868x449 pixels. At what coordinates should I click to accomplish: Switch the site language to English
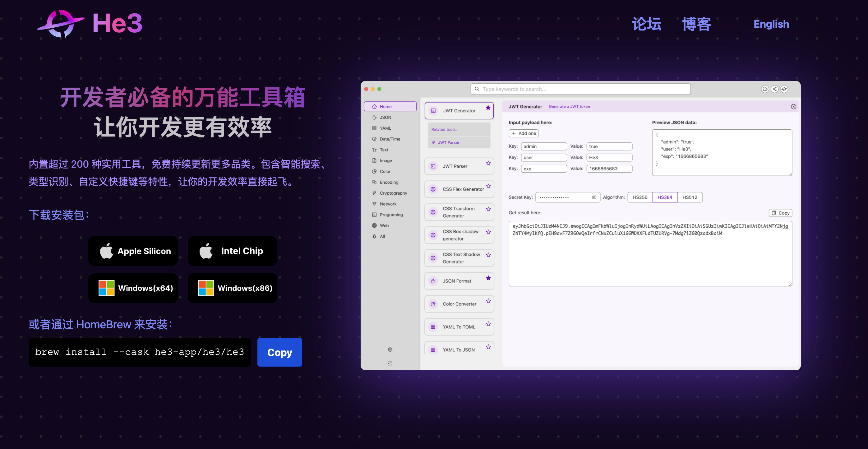pos(771,24)
